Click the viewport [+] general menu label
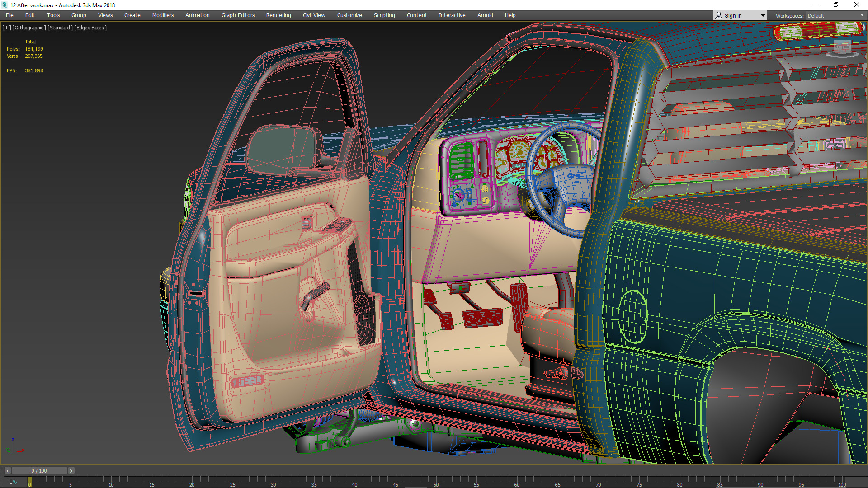Image resolution: width=868 pixels, height=488 pixels. pyautogui.click(x=6, y=28)
